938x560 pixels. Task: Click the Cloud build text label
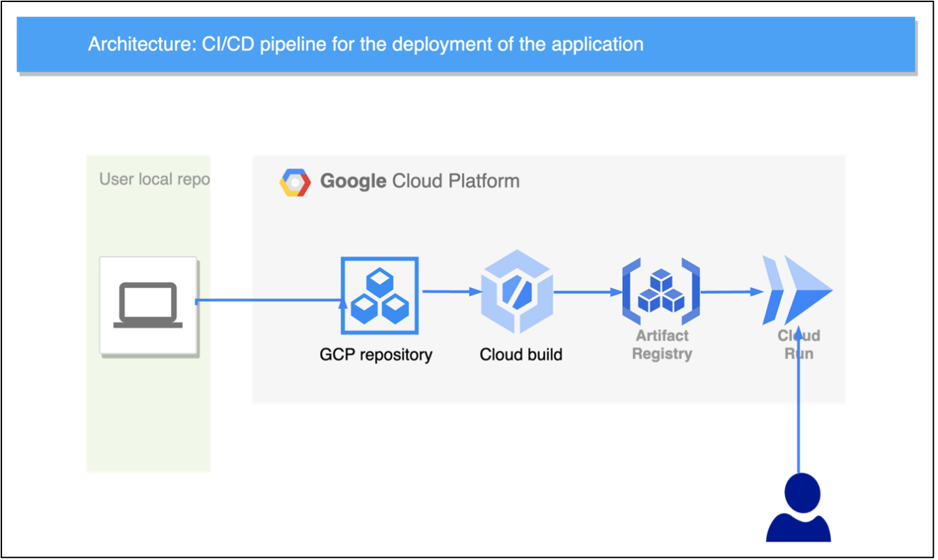click(520, 354)
